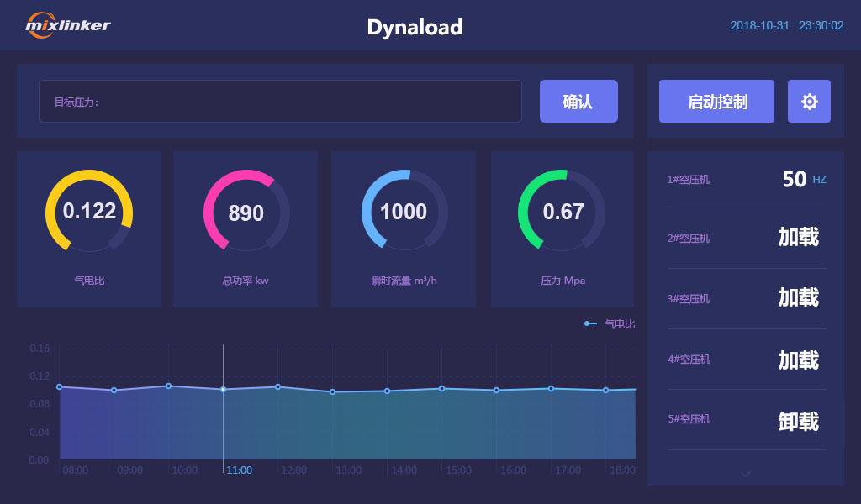Viewport: 861px width, 504px height.
Task: Click the mixlinker logo
Action: (68, 25)
